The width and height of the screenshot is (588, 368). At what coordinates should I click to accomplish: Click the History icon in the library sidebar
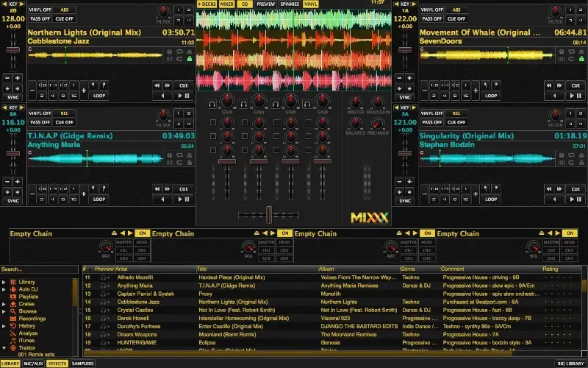coord(12,325)
